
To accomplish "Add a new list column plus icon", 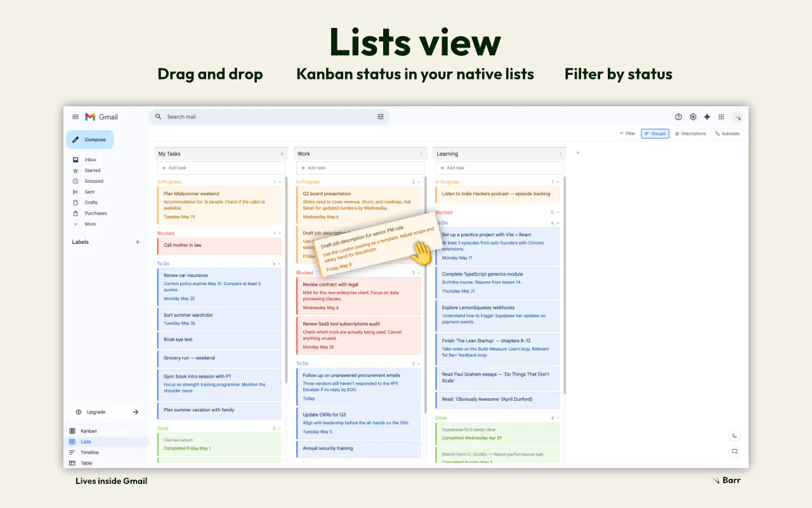I will click(578, 153).
